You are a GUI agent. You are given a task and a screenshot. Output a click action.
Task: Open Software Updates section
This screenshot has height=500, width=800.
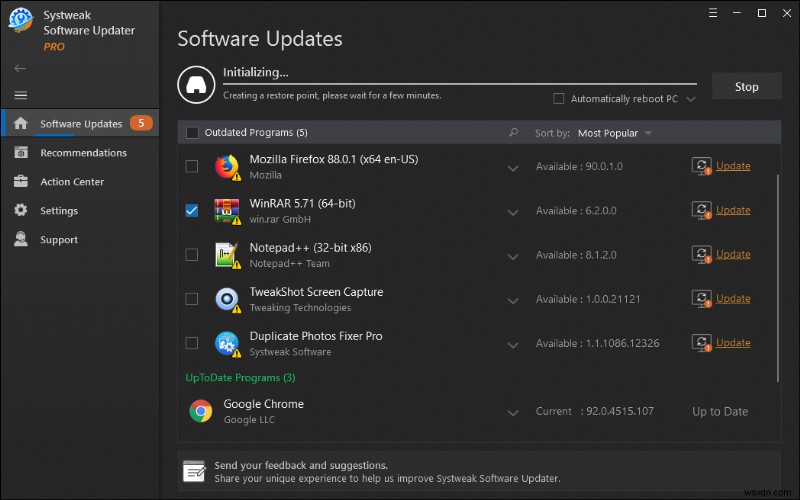(80, 123)
